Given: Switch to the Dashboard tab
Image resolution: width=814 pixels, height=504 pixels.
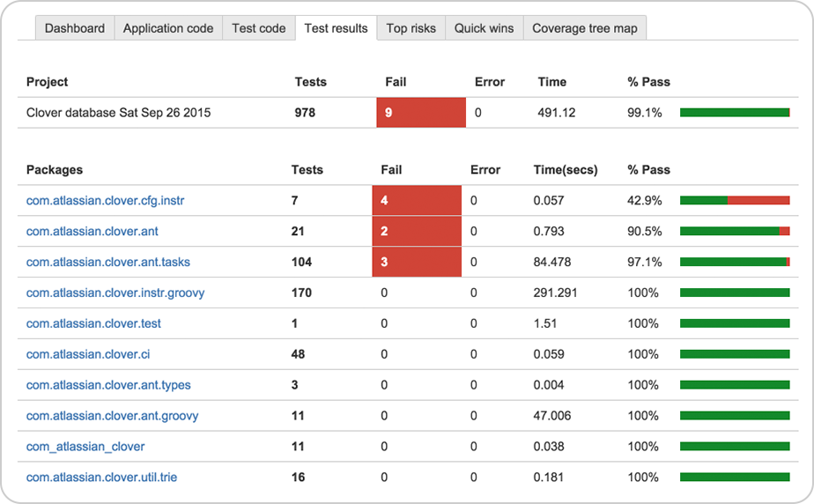Looking at the screenshot, I should coord(75,28).
